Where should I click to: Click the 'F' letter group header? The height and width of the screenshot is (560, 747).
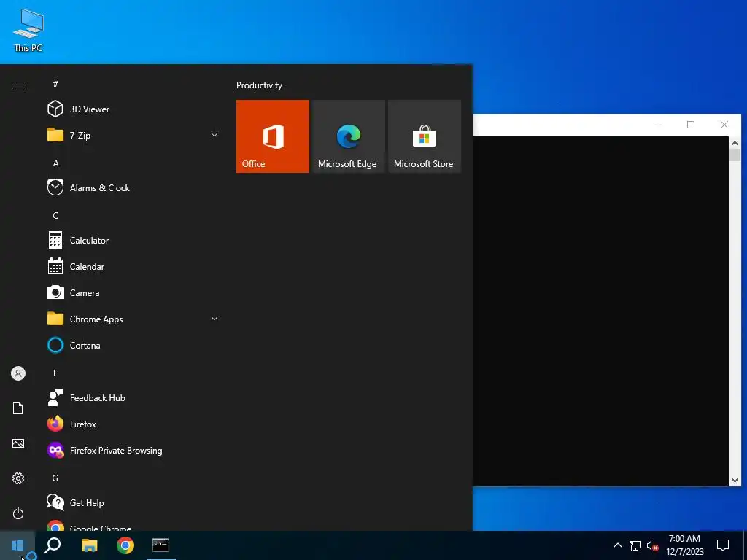click(55, 373)
